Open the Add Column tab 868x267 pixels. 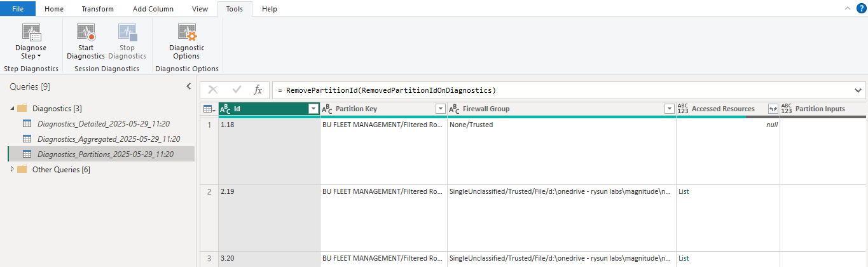click(152, 9)
